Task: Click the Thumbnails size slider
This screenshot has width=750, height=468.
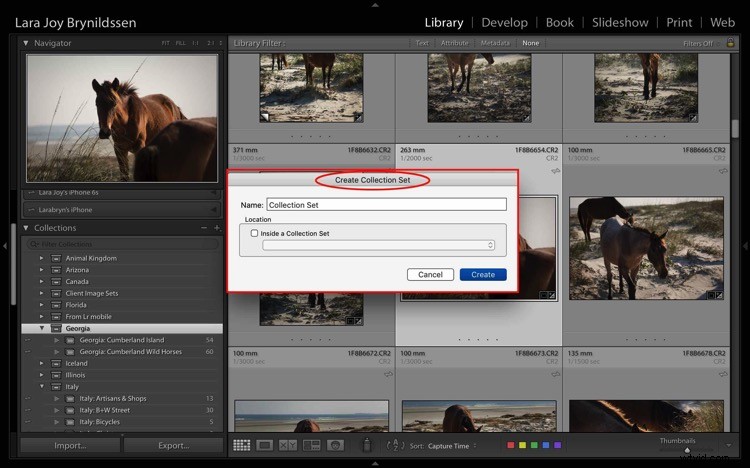Action: click(687, 450)
